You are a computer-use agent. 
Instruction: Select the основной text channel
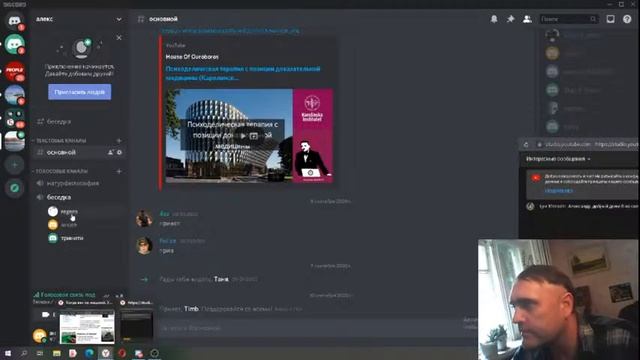(x=79, y=152)
